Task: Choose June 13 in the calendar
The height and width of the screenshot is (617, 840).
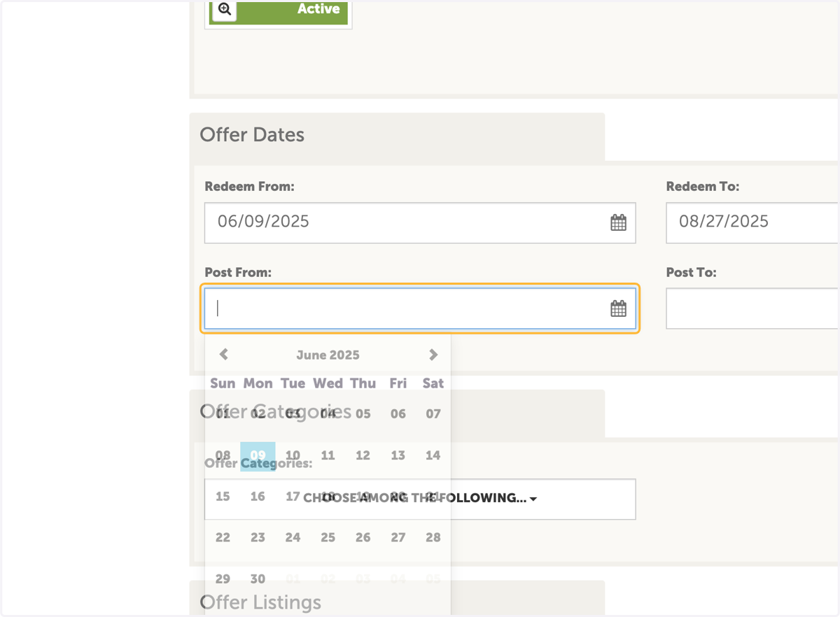Action: pyautogui.click(x=398, y=456)
